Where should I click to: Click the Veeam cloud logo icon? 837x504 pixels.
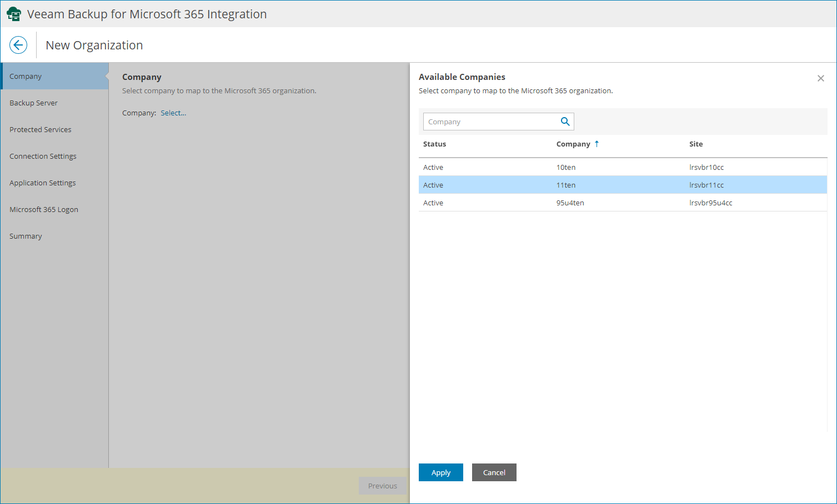tap(14, 14)
